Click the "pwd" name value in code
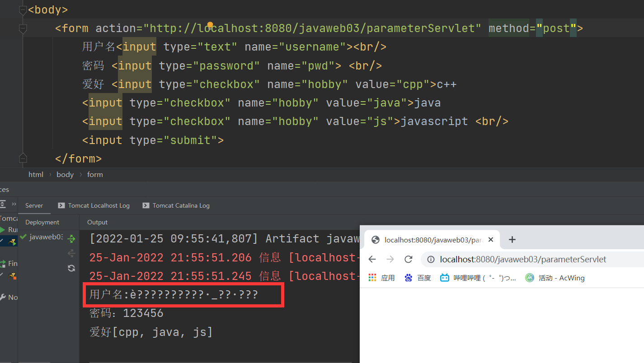The width and height of the screenshot is (644, 363). tap(321, 66)
